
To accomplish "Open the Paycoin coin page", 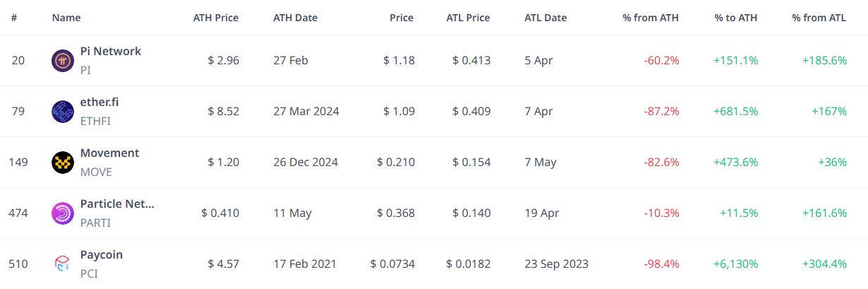I will 102,255.
